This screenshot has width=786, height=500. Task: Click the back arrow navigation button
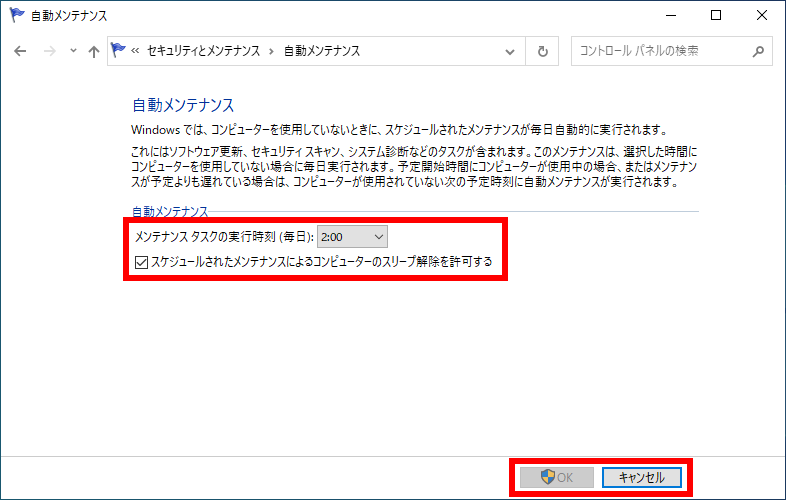20,51
